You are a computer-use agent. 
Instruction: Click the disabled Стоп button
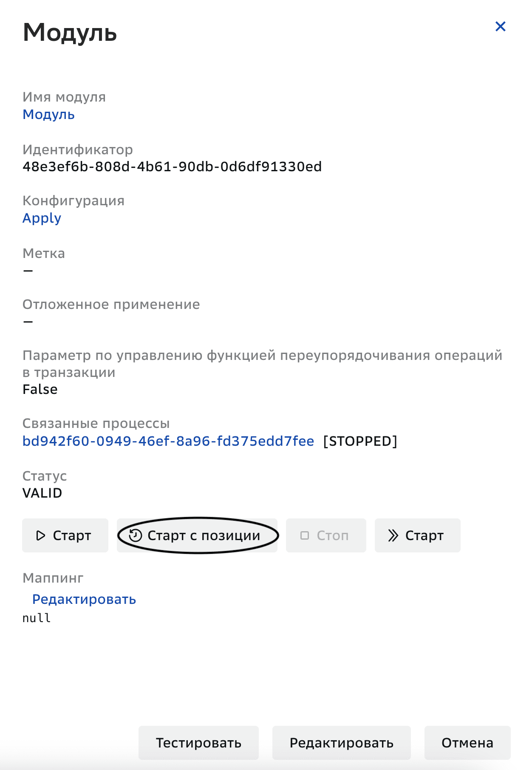(x=326, y=536)
